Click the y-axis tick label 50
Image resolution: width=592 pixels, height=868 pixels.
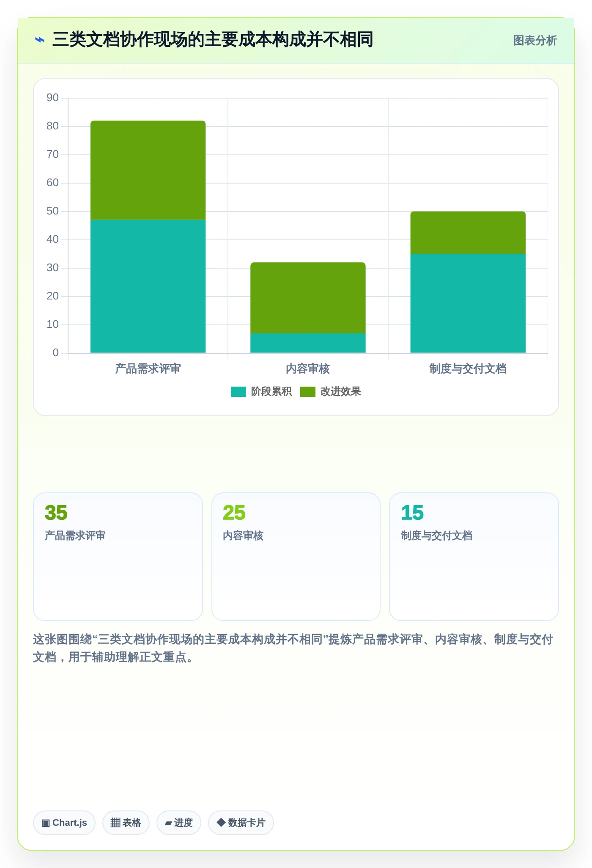click(x=53, y=211)
